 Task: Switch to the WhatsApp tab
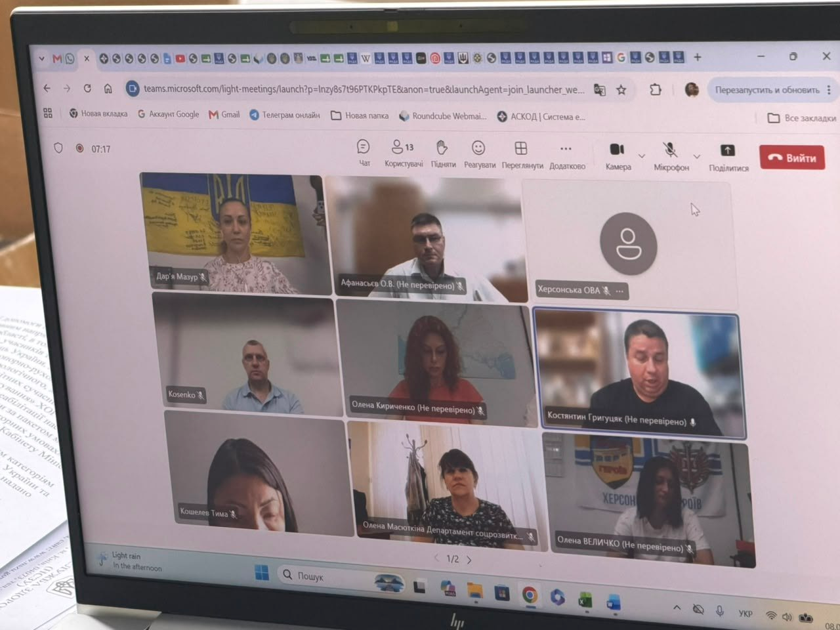pyautogui.click(x=70, y=58)
